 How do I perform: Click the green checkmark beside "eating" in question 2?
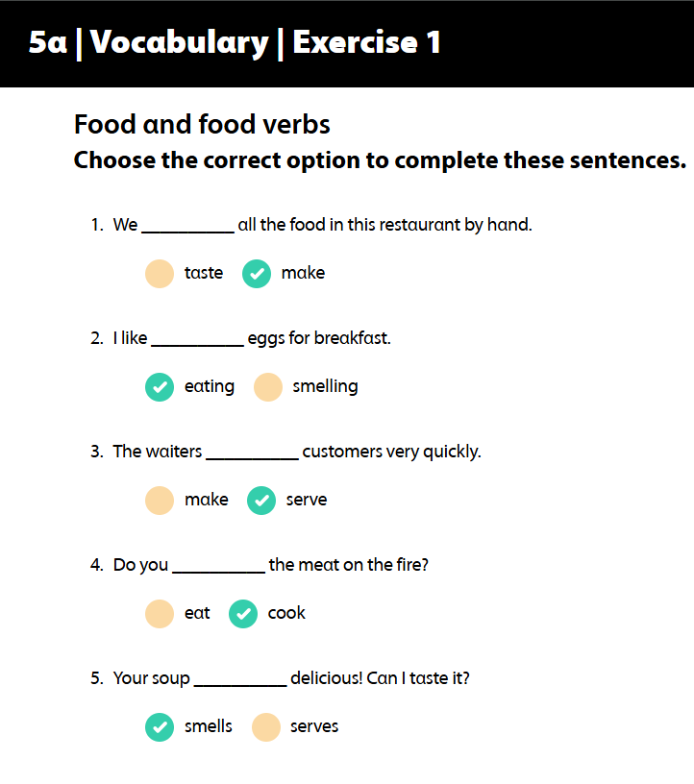coord(160,386)
